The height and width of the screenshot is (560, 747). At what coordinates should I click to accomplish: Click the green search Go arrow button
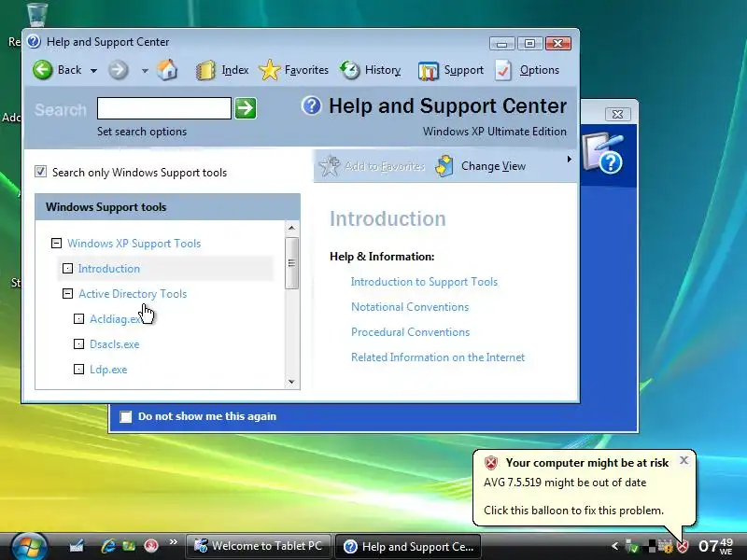[x=246, y=108]
